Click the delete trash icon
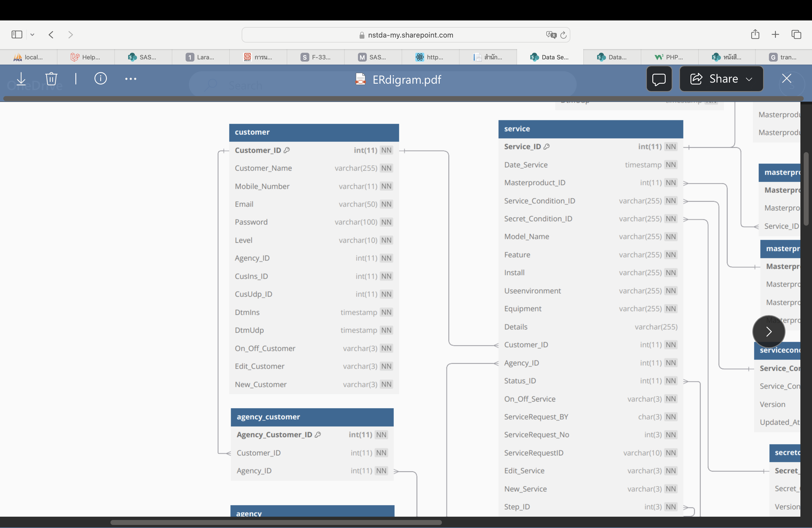 (51, 79)
